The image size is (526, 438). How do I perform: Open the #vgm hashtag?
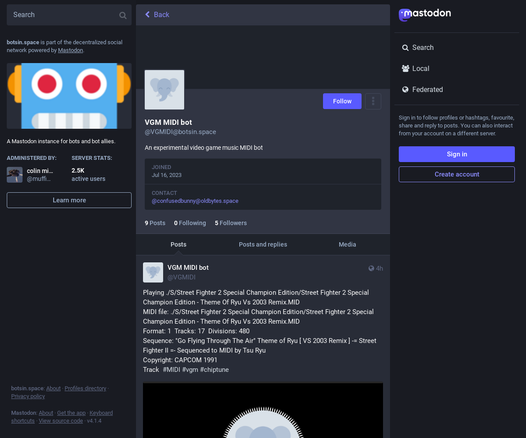[190, 370]
